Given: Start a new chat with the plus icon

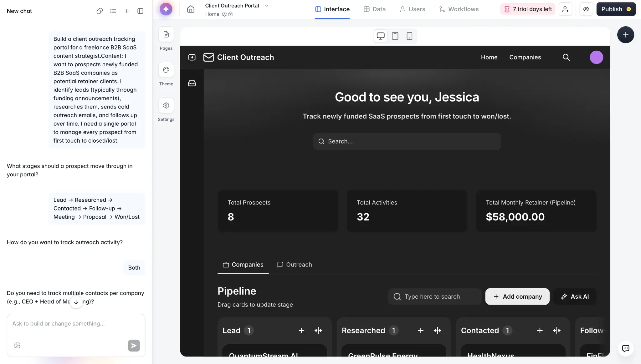Looking at the screenshot, I should (127, 11).
